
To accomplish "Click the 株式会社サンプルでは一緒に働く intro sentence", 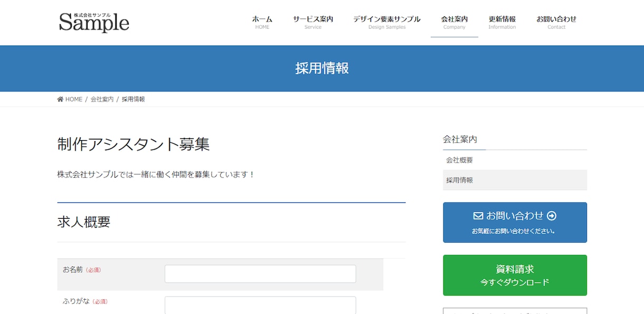I will [156, 174].
